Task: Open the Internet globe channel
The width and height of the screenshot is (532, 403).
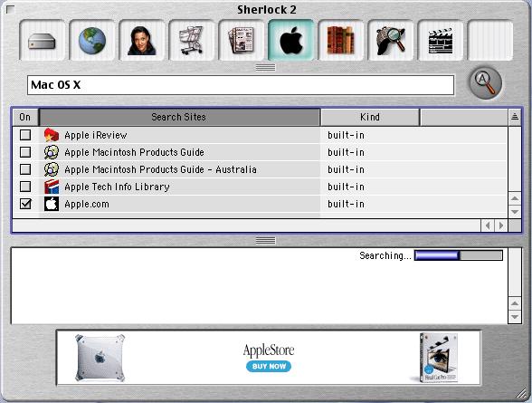Action: point(92,41)
